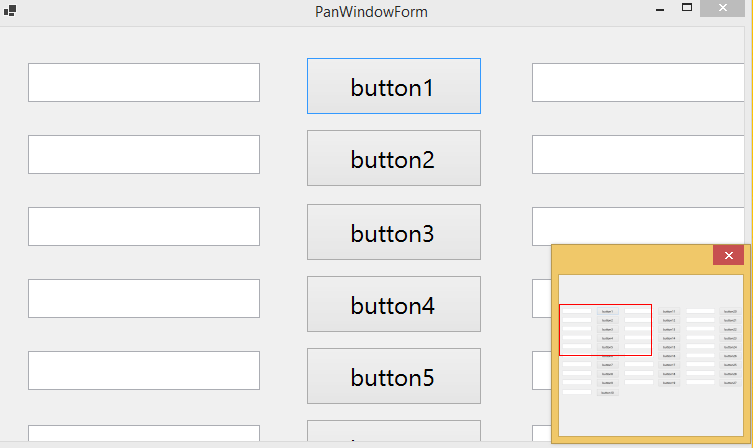Click button2
Screen dimensions: 753x448
(393, 158)
